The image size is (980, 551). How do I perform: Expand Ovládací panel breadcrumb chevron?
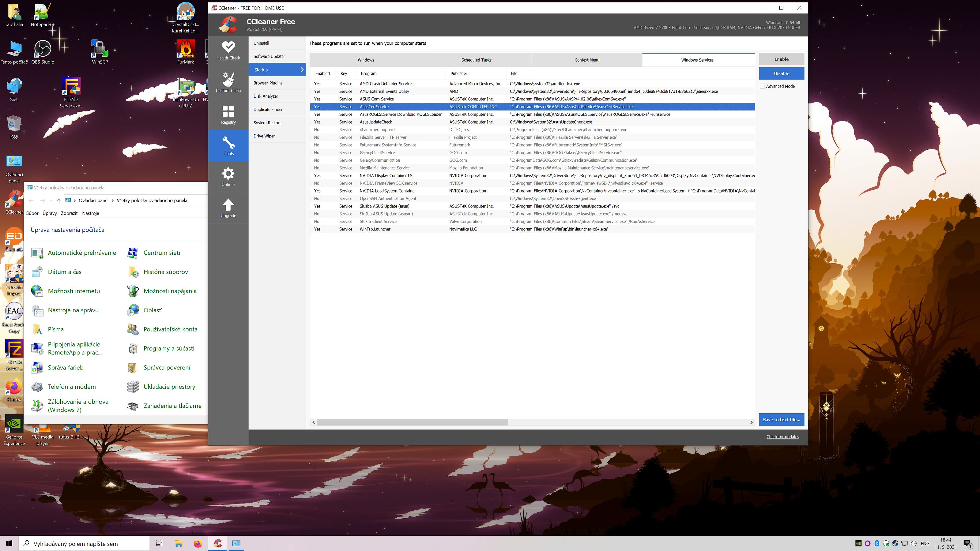pos(113,201)
